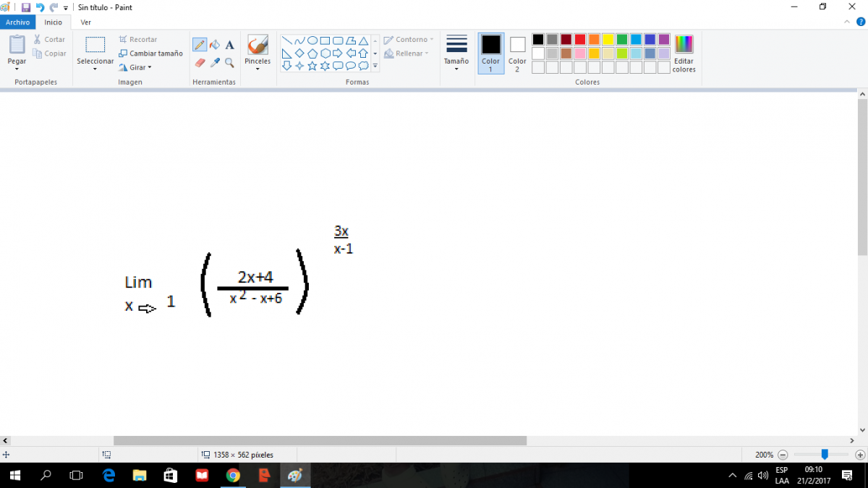
Task: Expand the Girar rotate dropdown
Action: pos(135,67)
